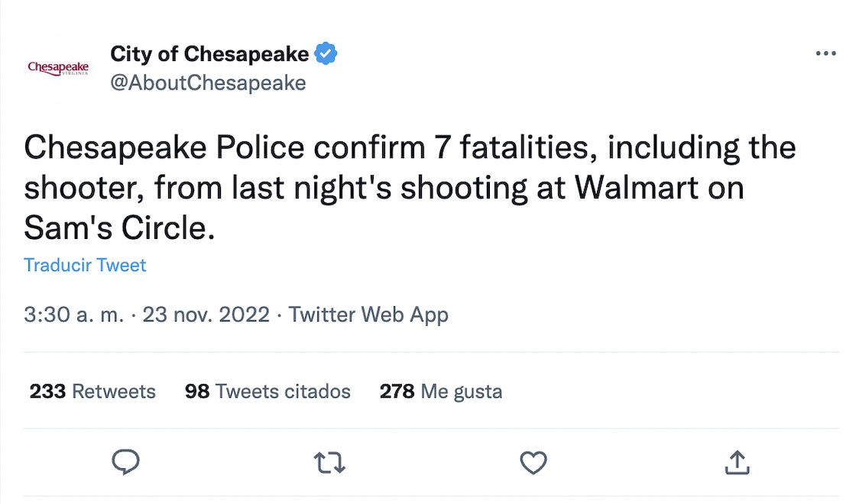Click the 3:30 a. m. timestamp
This screenshot has height=504, width=856.
(73, 315)
